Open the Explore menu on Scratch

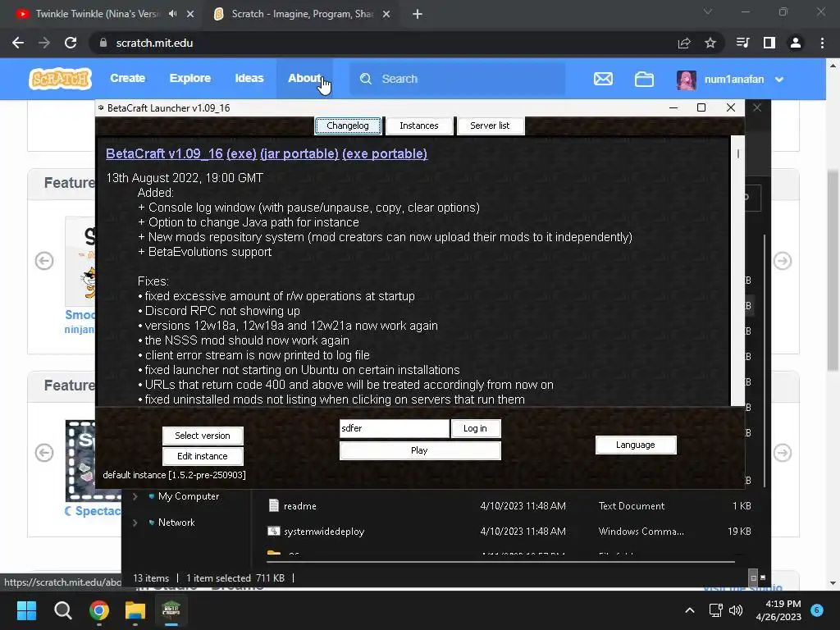[x=190, y=78]
